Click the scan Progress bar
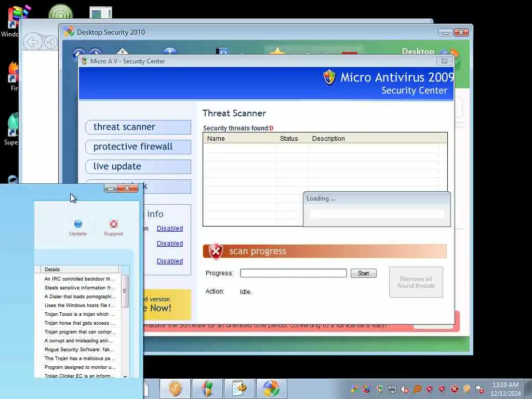 pos(294,273)
